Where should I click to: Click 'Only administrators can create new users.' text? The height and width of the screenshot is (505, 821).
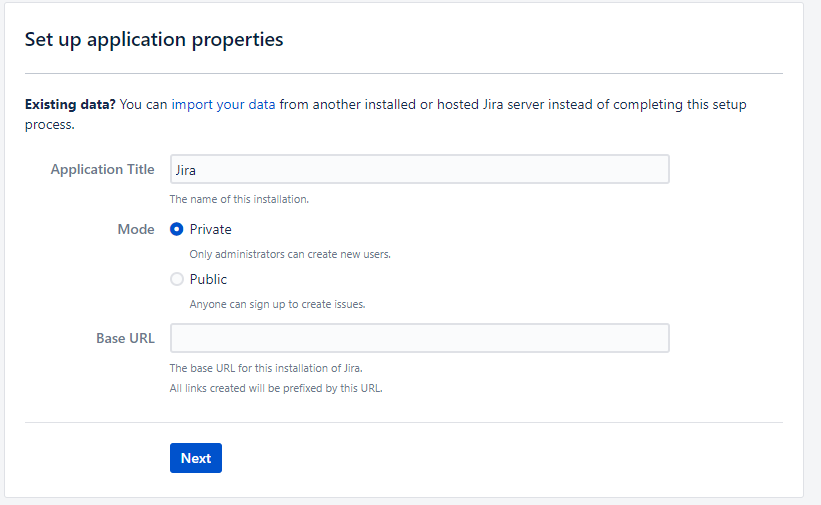[290, 254]
